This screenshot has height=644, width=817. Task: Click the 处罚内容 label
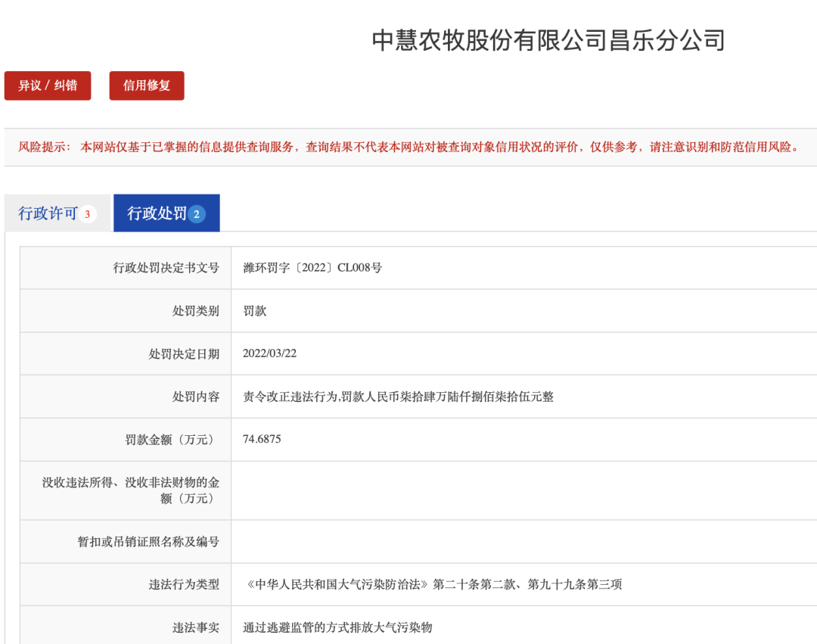pos(196,397)
